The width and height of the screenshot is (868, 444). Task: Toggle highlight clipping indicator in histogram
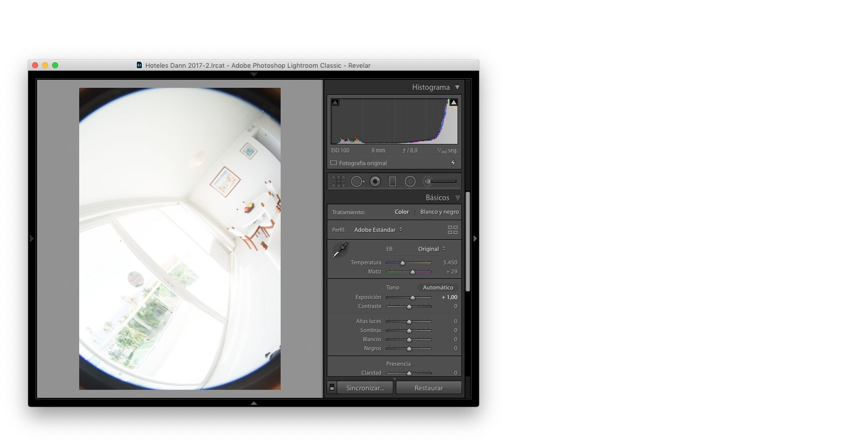pyautogui.click(x=454, y=102)
